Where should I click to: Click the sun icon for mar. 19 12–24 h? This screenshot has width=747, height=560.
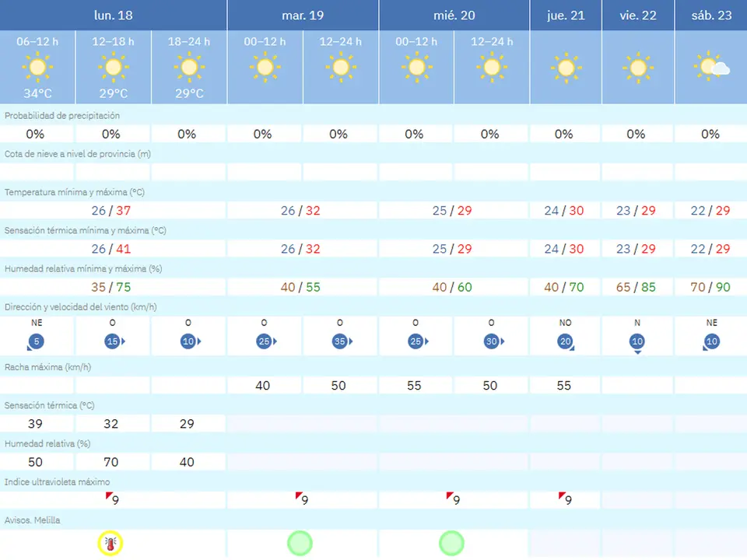pos(341,67)
